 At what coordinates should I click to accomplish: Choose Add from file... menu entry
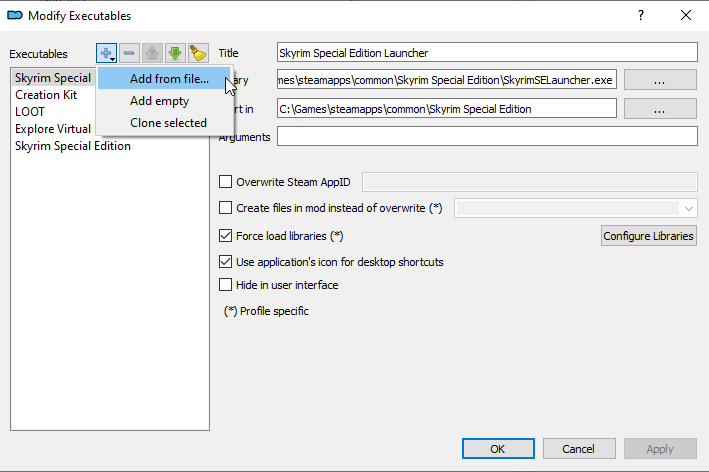(169, 79)
